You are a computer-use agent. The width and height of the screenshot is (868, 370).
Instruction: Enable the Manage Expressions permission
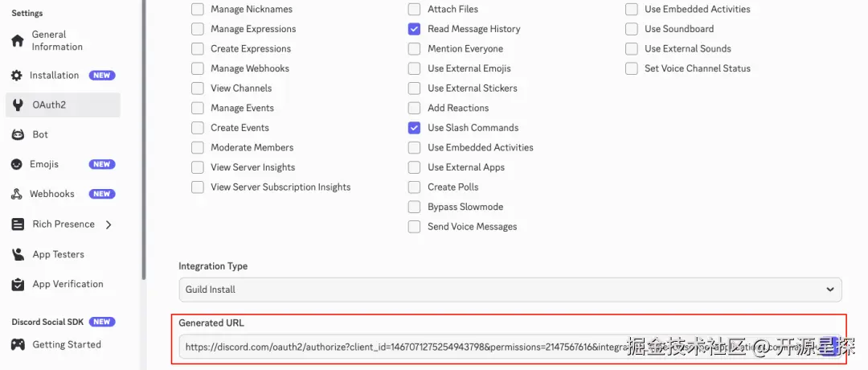click(198, 29)
